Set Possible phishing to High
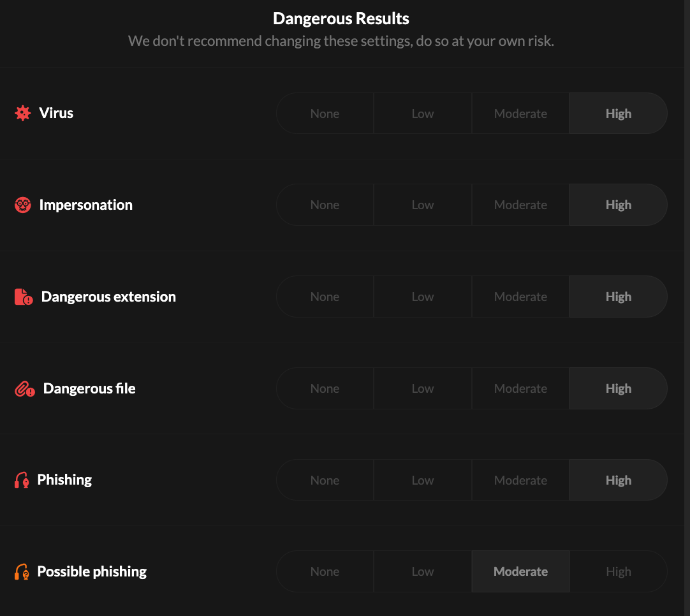 pyautogui.click(x=618, y=571)
